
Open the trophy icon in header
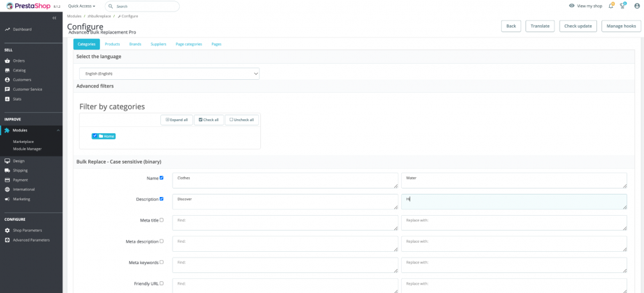(623, 6)
